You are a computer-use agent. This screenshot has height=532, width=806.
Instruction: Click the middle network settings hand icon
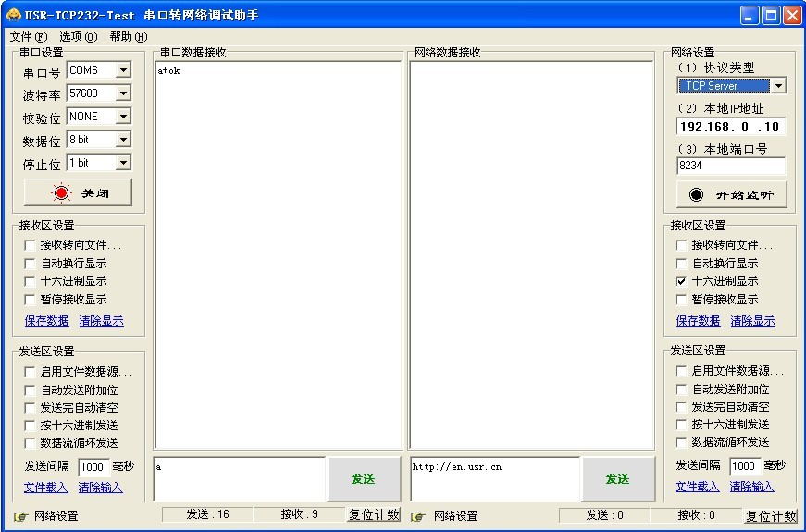tap(418, 516)
